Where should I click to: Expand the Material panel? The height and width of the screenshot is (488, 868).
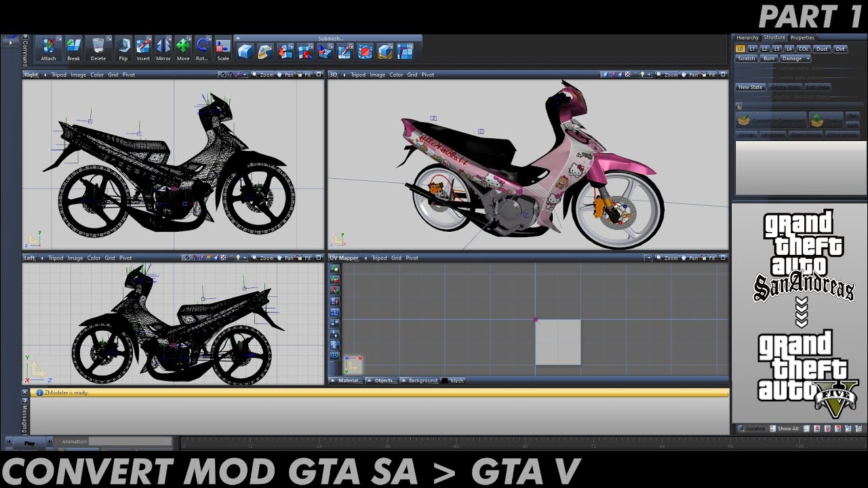click(346, 381)
